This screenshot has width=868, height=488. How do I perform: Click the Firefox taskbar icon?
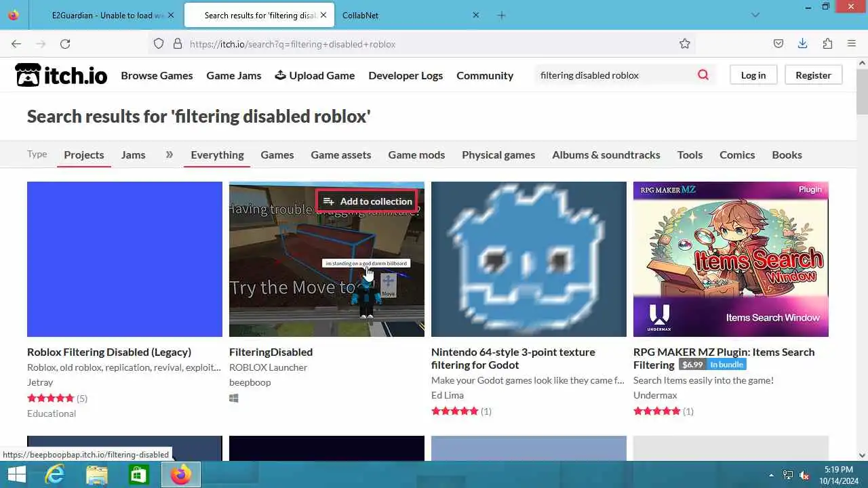click(x=180, y=474)
